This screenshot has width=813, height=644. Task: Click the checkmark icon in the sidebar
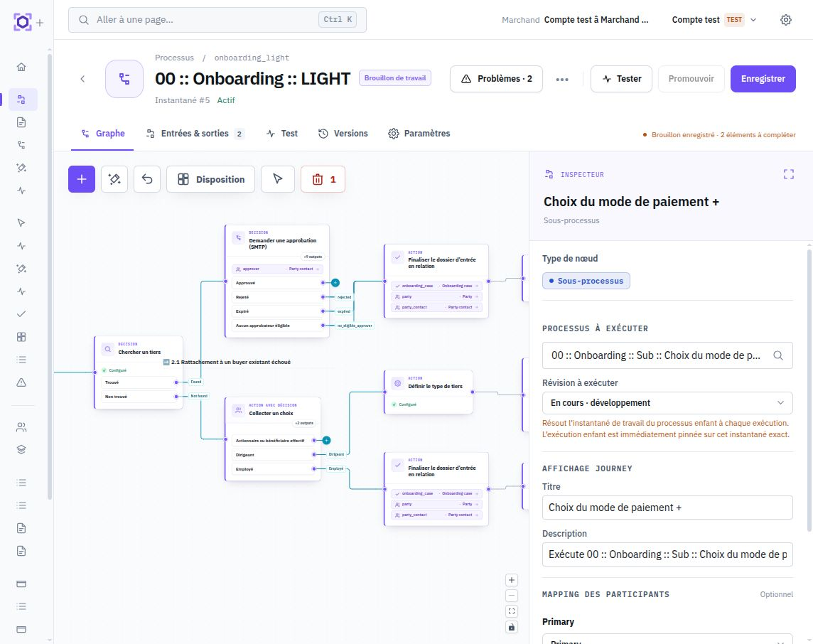(21, 314)
